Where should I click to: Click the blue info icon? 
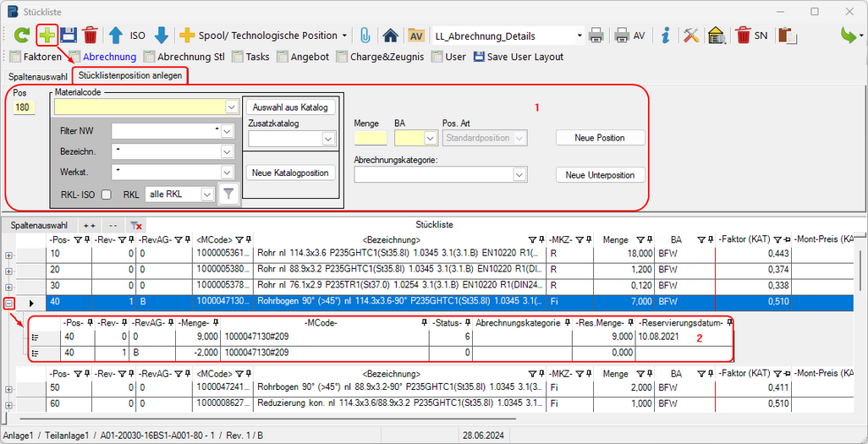pyautogui.click(x=666, y=36)
